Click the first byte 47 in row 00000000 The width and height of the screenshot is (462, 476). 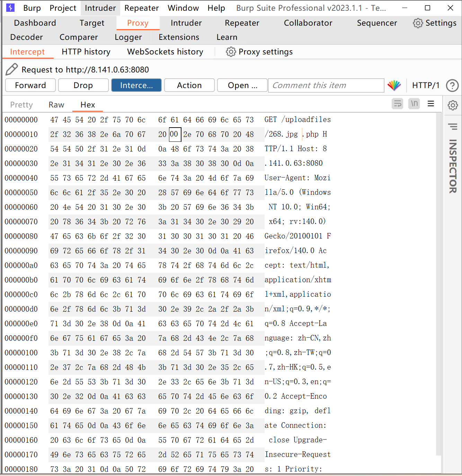[54, 120]
